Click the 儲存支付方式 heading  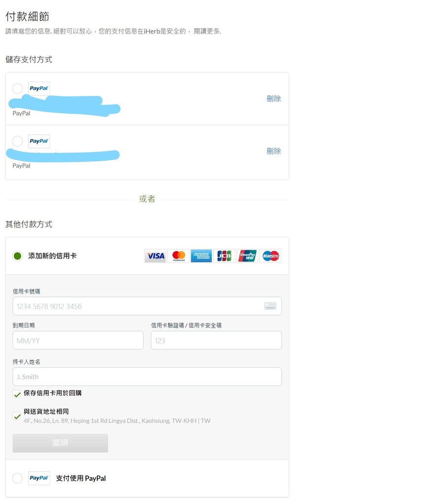point(29,60)
